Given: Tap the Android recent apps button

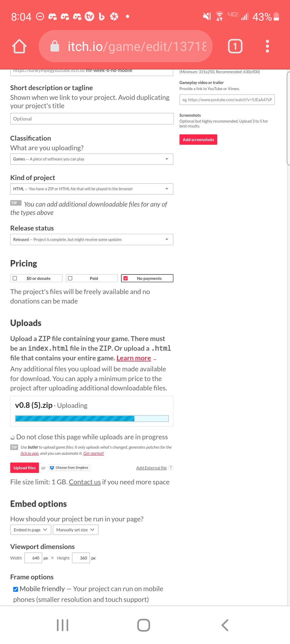Looking at the screenshot, I should point(63,625).
